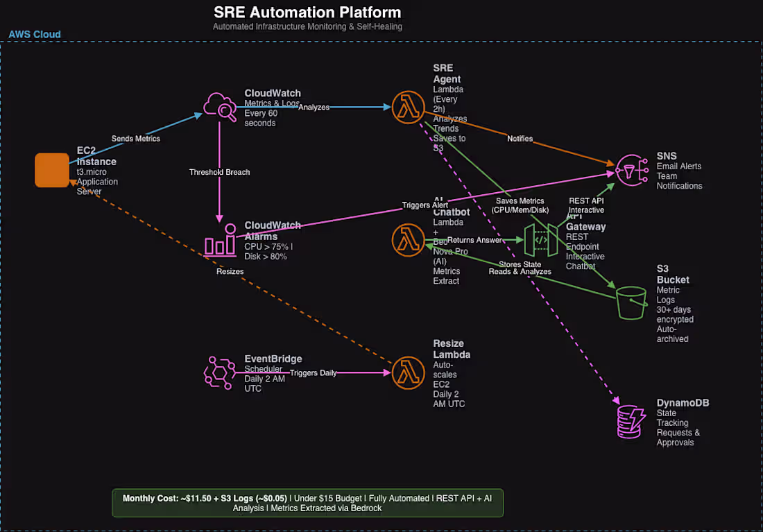The height and width of the screenshot is (532, 763).
Task: Select the Reads & Analyzes label
Action: (520, 272)
